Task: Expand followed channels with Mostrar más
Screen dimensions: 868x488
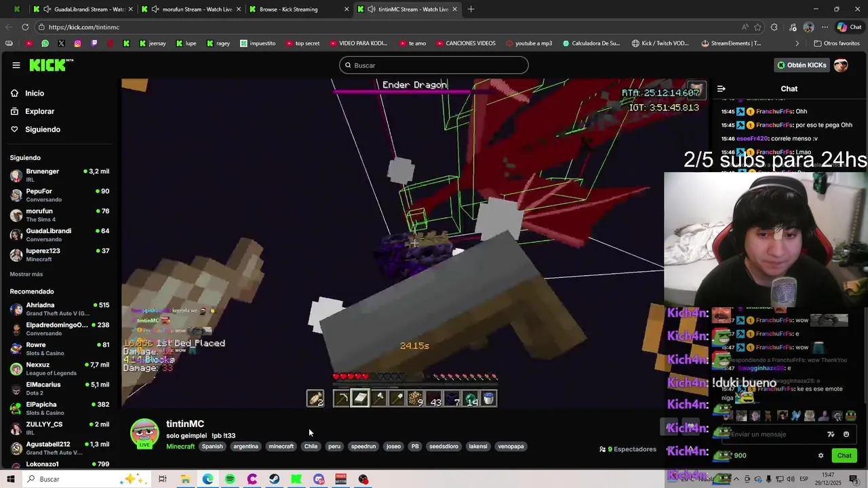Action: point(26,274)
